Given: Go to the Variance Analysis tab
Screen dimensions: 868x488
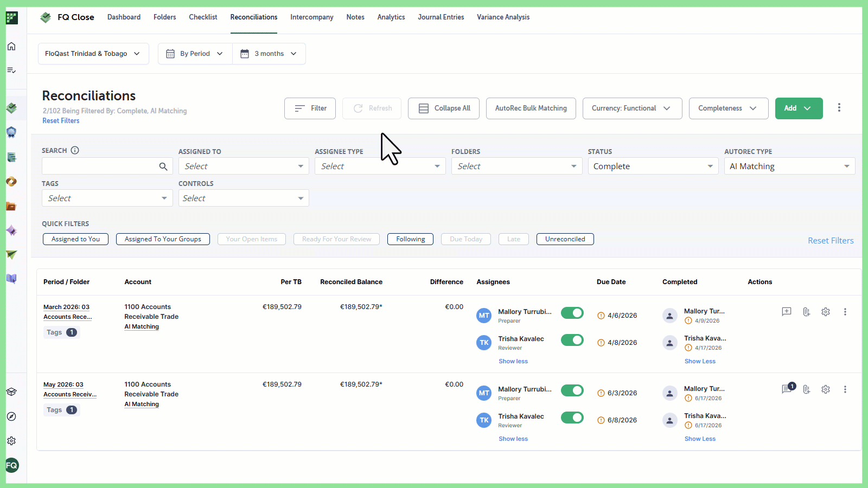Looking at the screenshot, I should click(x=503, y=17).
